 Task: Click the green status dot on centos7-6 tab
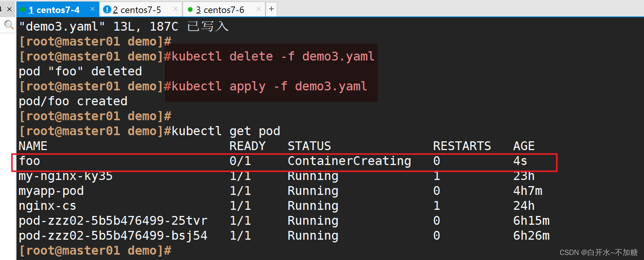click(x=190, y=10)
